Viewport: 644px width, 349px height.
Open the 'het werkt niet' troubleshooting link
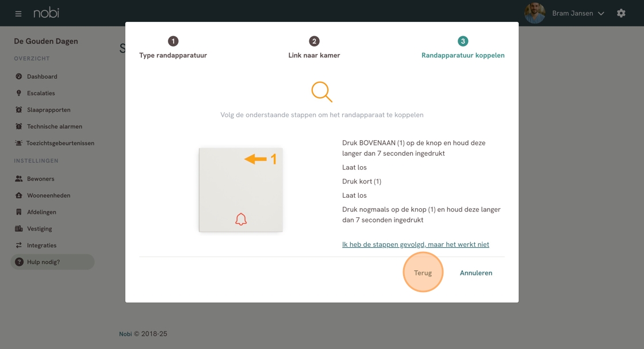coord(416,244)
